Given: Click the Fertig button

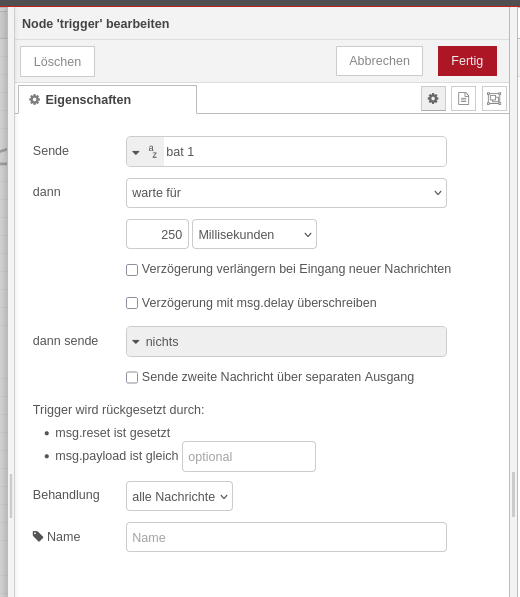Looking at the screenshot, I should pyautogui.click(x=467, y=61).
